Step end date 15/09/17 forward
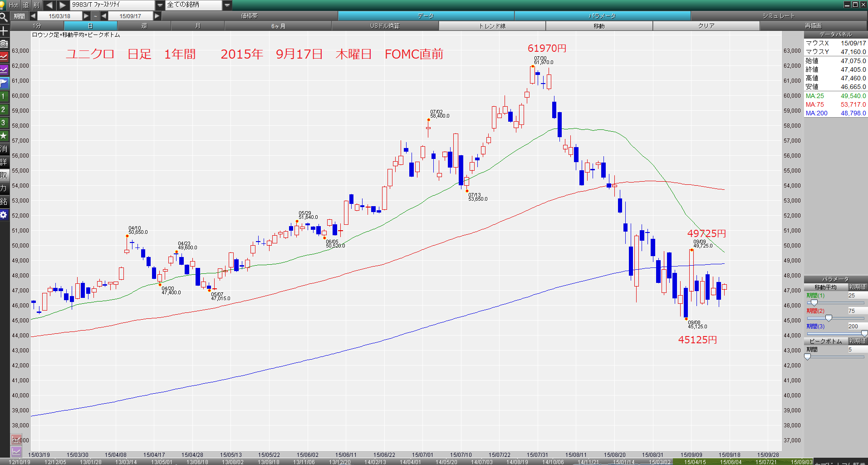This screenshot has width=868, height=465. click(x=157, y=16)
